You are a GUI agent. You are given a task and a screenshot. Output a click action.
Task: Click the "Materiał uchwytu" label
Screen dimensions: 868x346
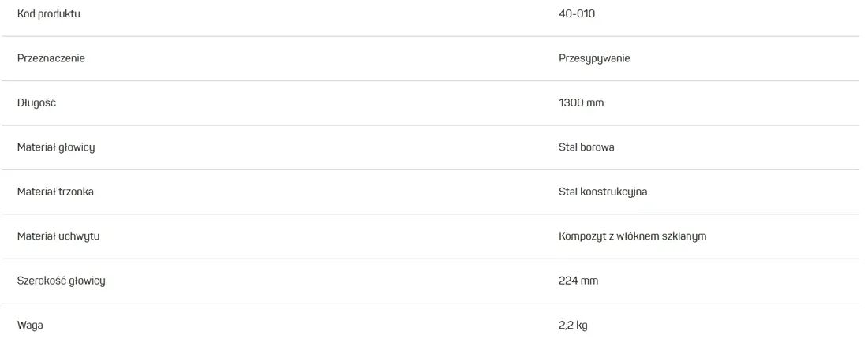coord(58,236)
